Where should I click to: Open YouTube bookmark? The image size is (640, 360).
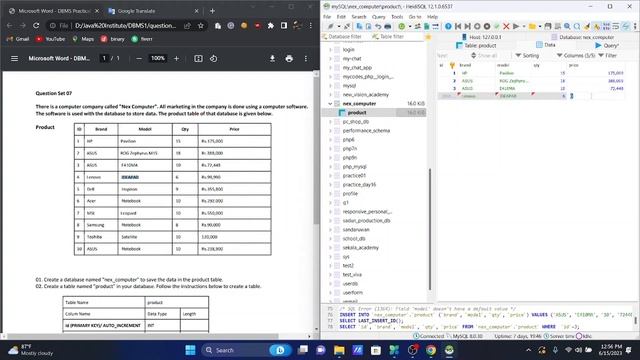pyautogui.click(x=50, y=39)
